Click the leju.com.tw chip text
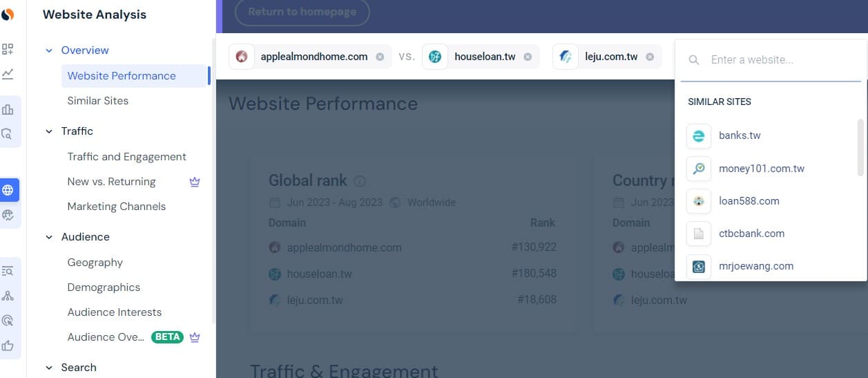868x378 pixels. 611,57
